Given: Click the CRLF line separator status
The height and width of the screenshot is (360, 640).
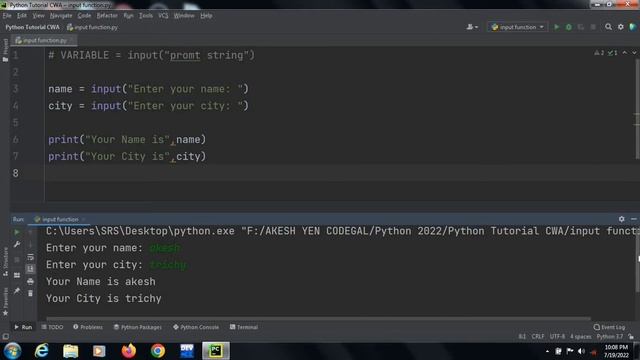Looking at the screenshot, I should pos(538,336).
